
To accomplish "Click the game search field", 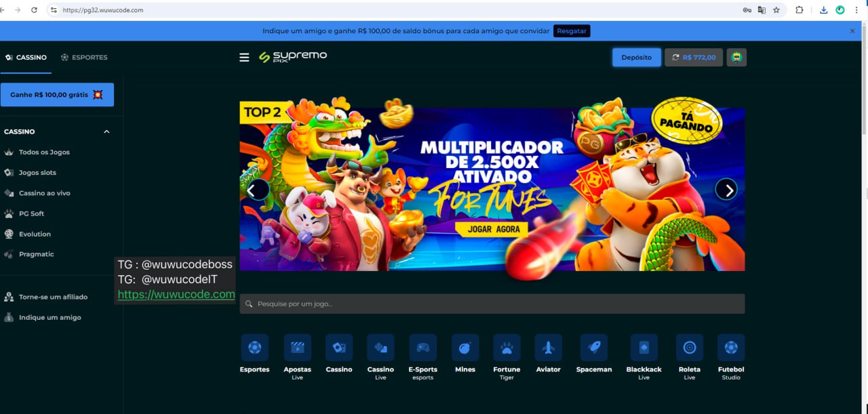I will click(492, 304).
